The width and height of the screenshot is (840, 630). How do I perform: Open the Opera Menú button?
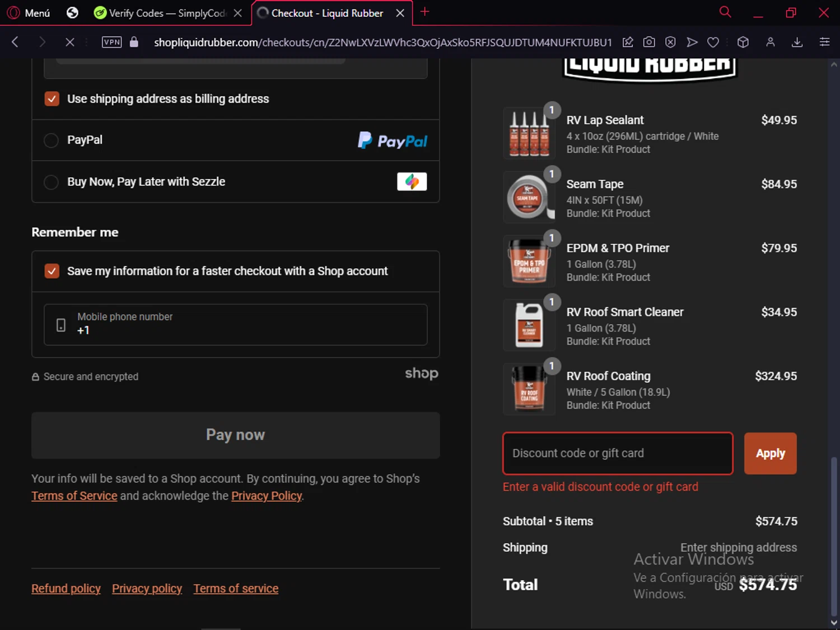pyautogui.click(x=29, y=13)
